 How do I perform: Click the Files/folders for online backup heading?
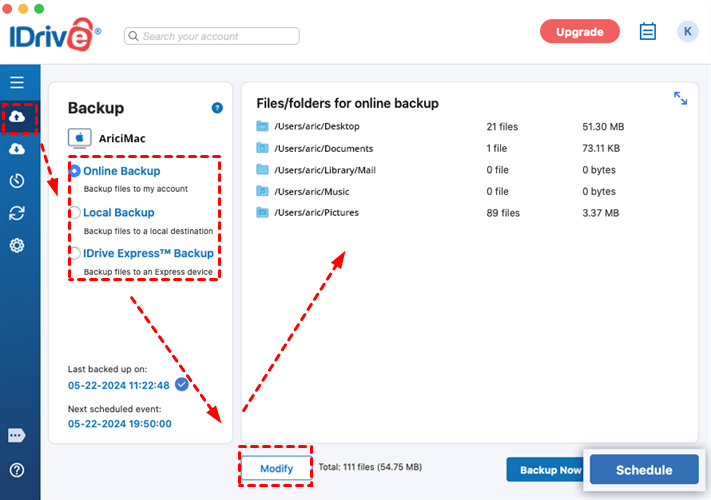click(x=347, y=103)
